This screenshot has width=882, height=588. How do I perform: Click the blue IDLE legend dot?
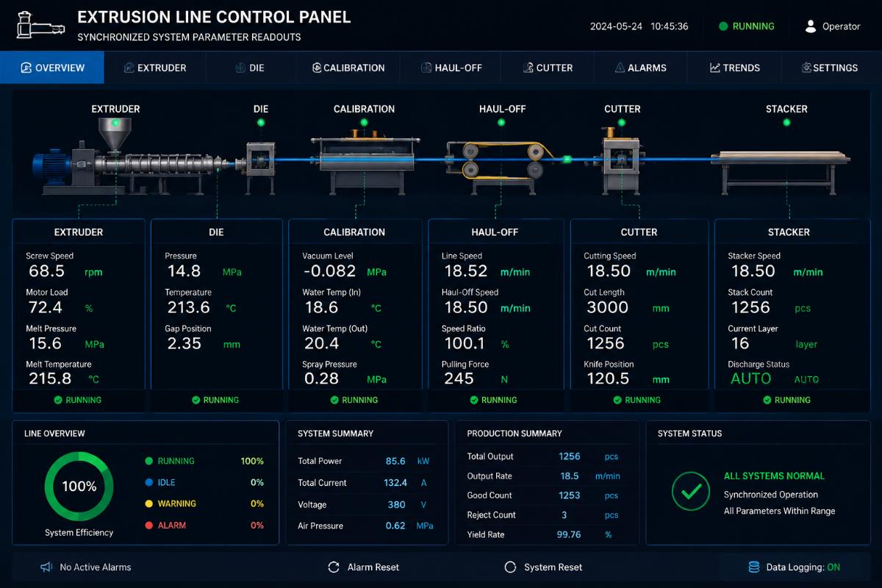(x=148, y=482)
